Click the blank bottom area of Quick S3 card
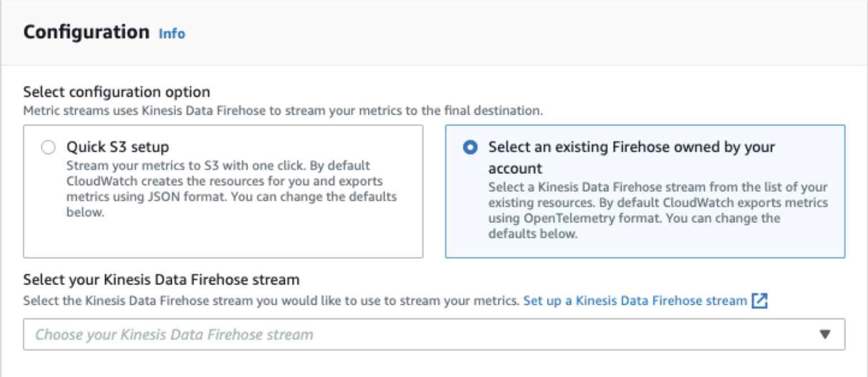 (x=223, y=240)
